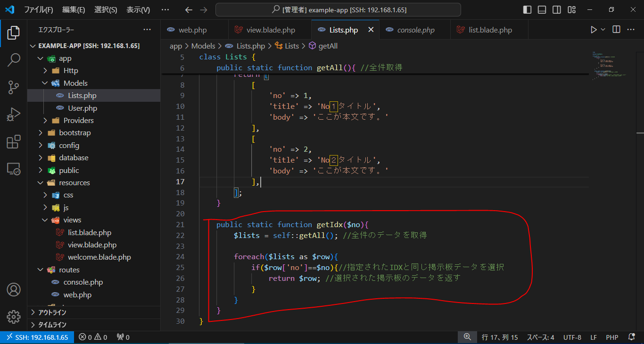The image size is (644, 344).
Task: Open web.php under routes folder
Action: point(94,295)
